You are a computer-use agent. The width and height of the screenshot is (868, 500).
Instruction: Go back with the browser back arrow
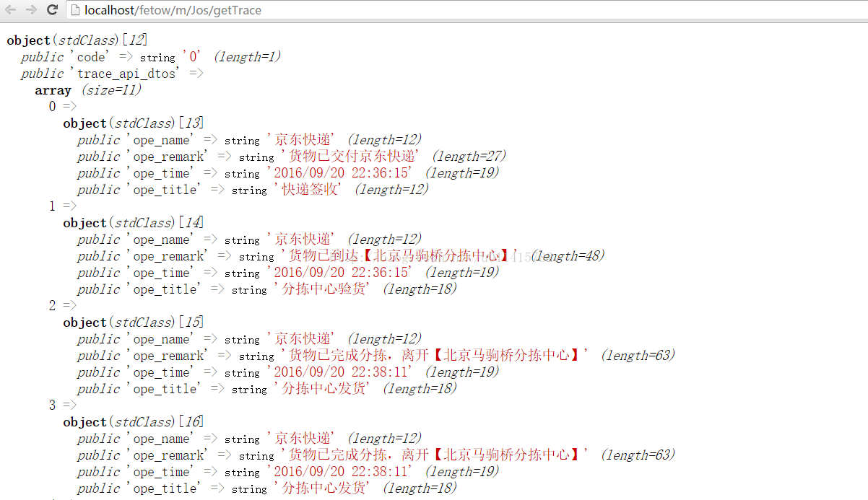pyautogui.click(x=11, y=10)
